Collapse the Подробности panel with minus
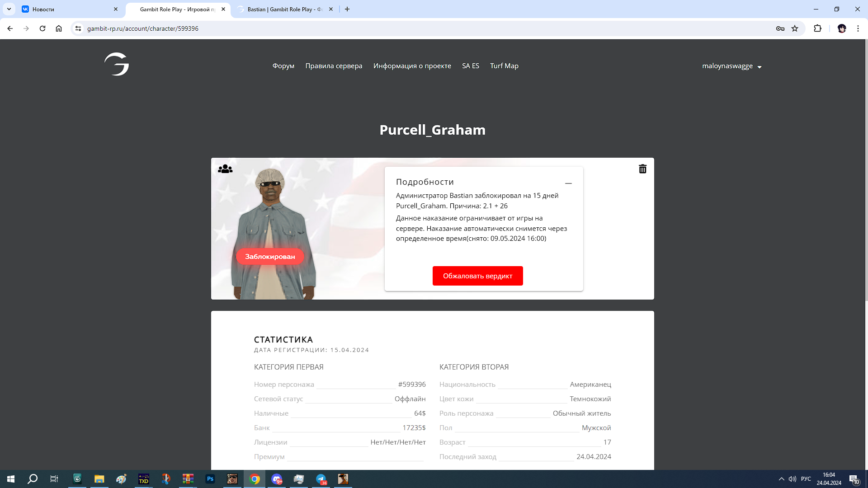Viewport: 868px width, 488px height. (x=568, y=183)
